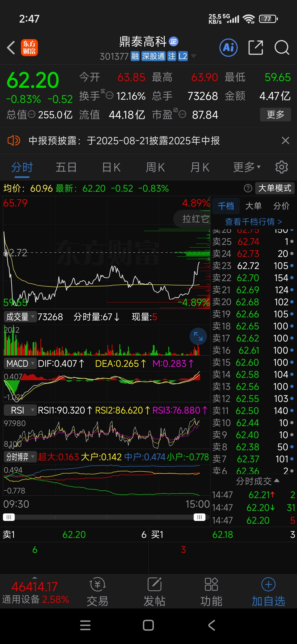Tap the 卖11 62.50 order row

point(253,411)
